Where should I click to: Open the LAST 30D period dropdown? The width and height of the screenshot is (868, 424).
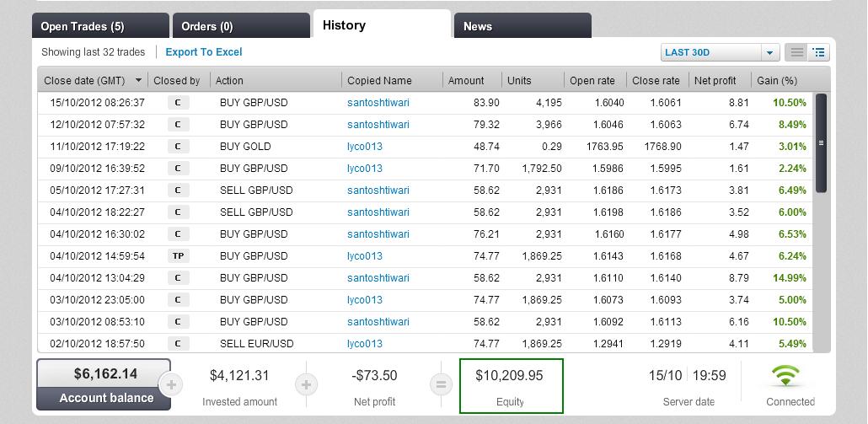(x=720, y=52)
